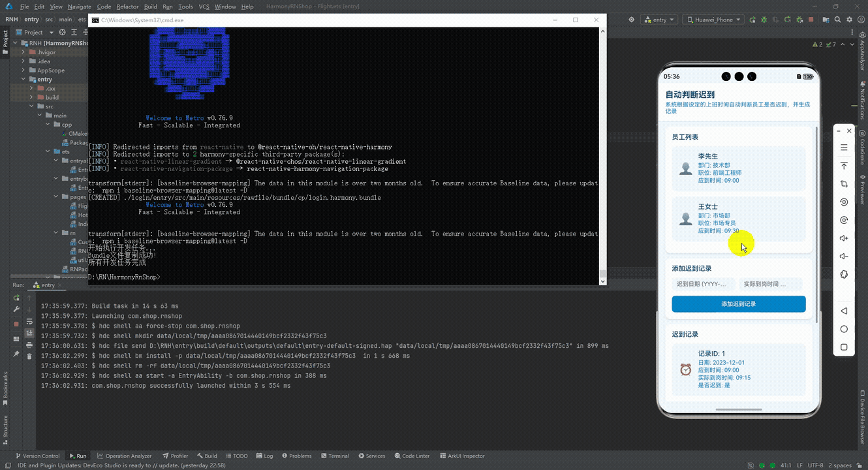Click the emulator menu hamburger icon
The width and height of the screenshot is (868, 470).
844,148
